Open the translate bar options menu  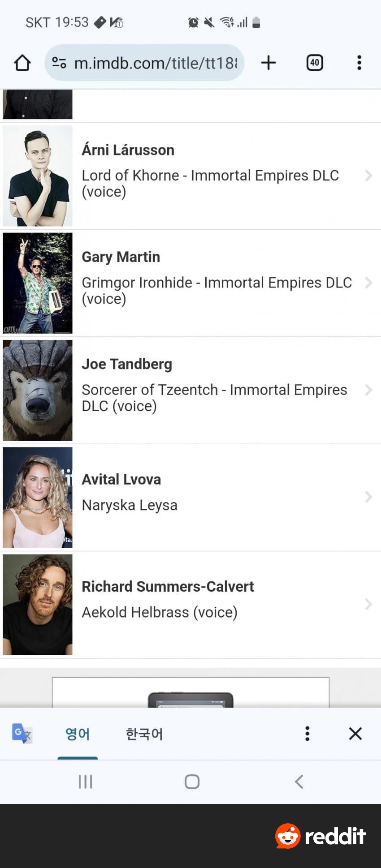tap(307, 734)
